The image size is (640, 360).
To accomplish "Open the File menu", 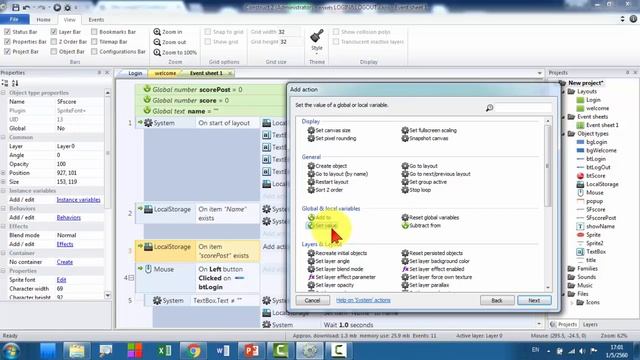I will pyautogui.click(x=14, y=20).
